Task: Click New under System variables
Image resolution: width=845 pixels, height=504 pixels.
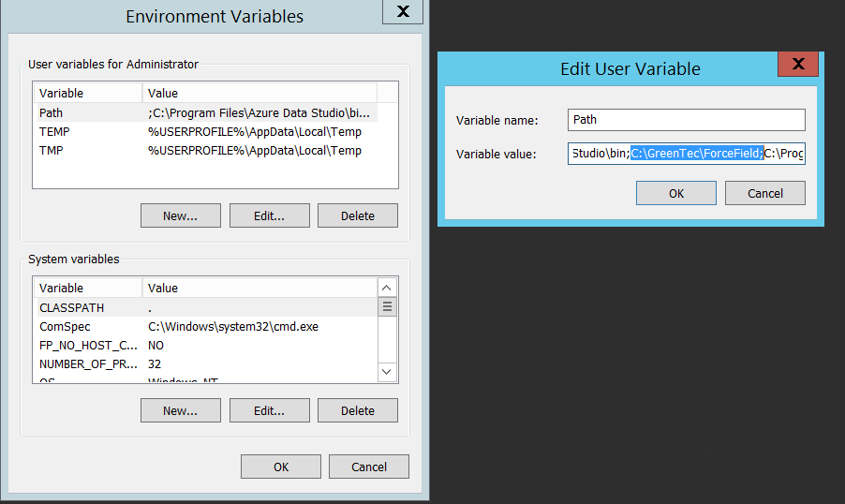Action: tap(180, 410)
